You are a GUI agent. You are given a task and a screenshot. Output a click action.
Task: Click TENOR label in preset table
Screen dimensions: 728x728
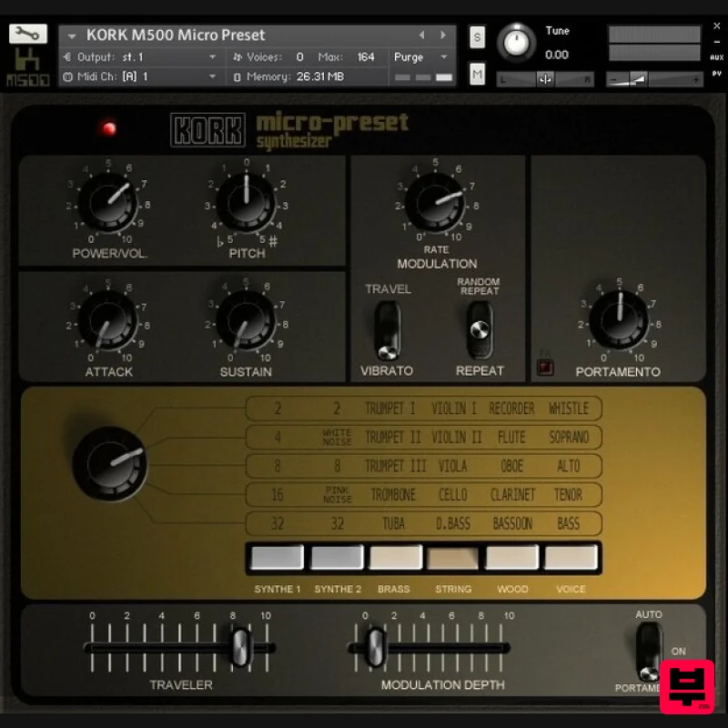point(568,495)
